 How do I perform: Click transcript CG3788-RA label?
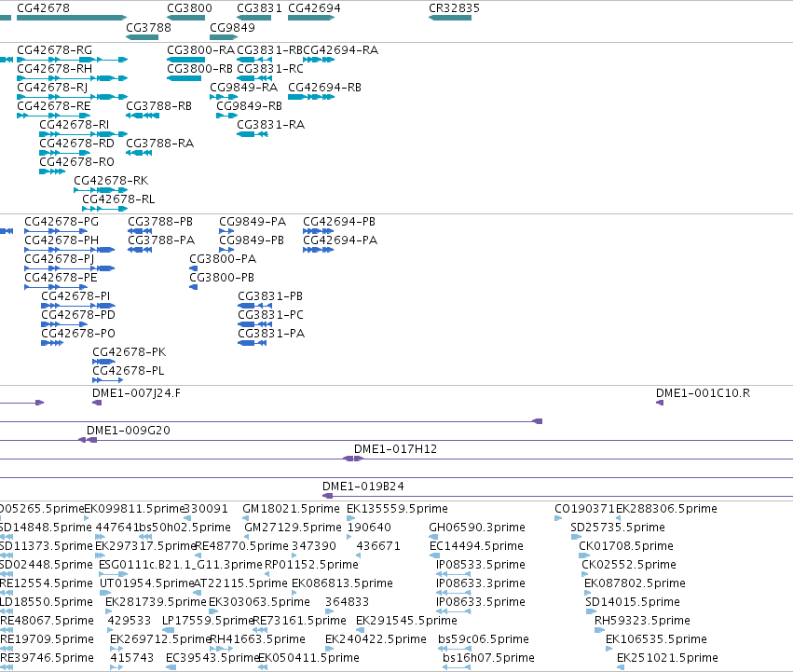pos(160,144)
